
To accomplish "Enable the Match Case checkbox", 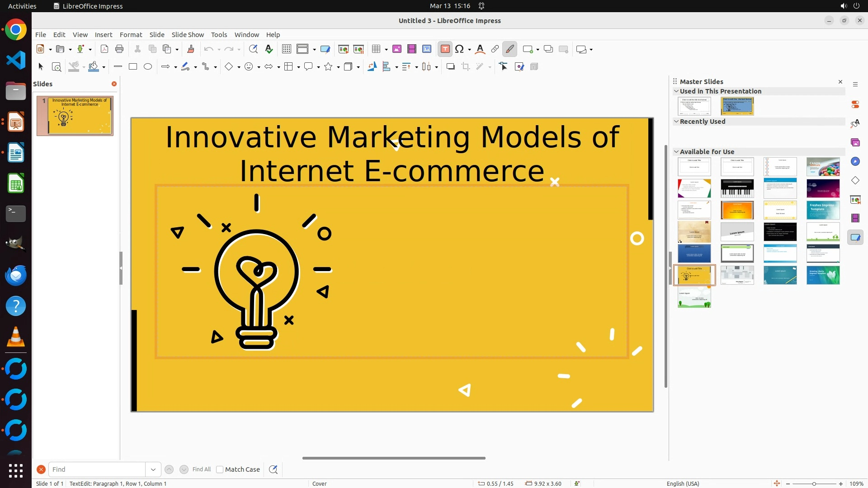I will click(220, 469).
